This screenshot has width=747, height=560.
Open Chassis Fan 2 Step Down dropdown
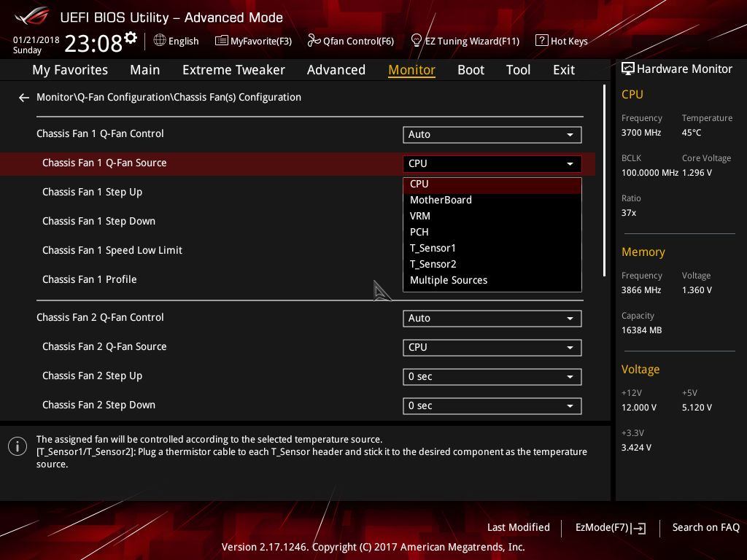(492, 405)
